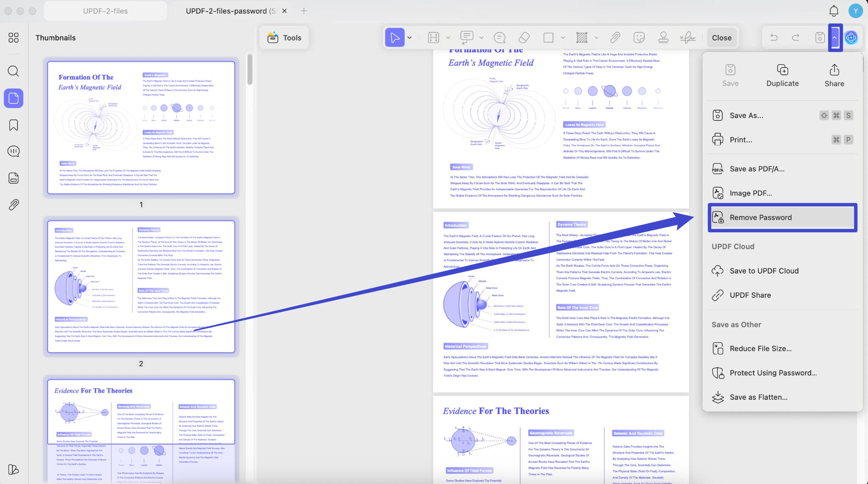Select the cursor pointer tool
Image resolution: width=868 pixels, height=484 pixels.
pyautogui.click(x=394, y=37)
